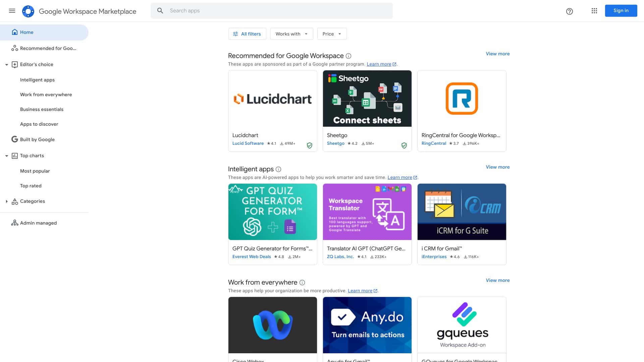Click the Sign in button
The image size is (644, 362).
tap(621, 11)
